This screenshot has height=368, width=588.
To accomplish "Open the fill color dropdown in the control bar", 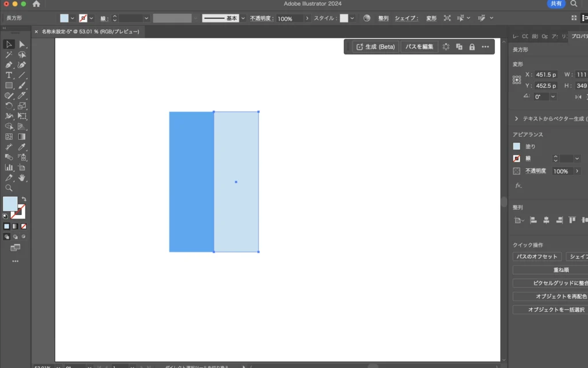I will click(73, 18).
